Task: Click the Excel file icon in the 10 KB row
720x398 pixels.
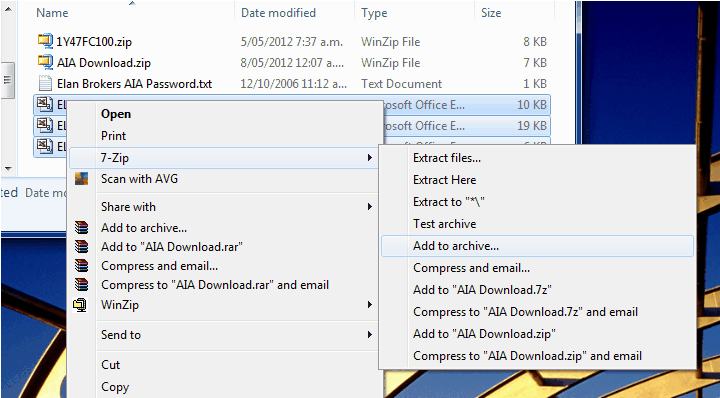Action: [45, 105]
